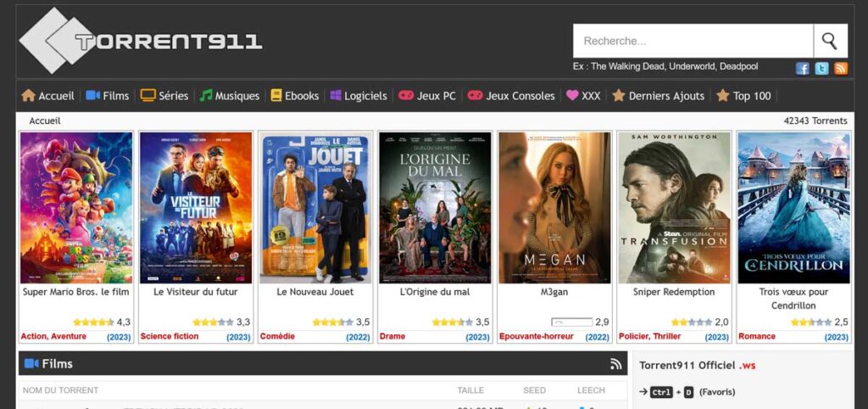Click the Accueil breadcrumb link
Viewport: 868px width, 409px height.
pyautogui.click(x=45, y=120)
